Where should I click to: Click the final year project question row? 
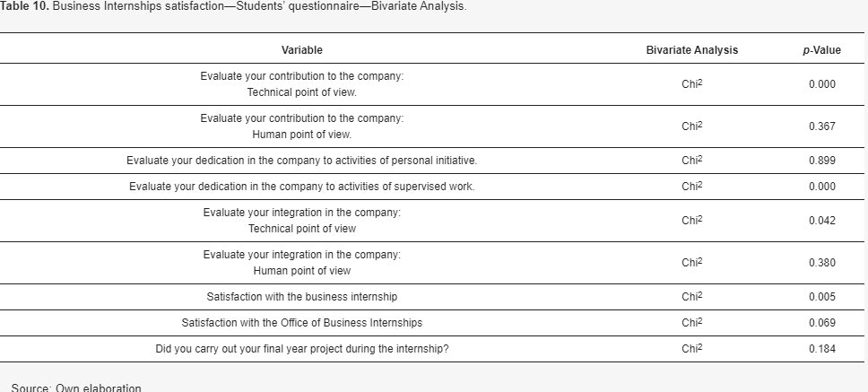432,349
